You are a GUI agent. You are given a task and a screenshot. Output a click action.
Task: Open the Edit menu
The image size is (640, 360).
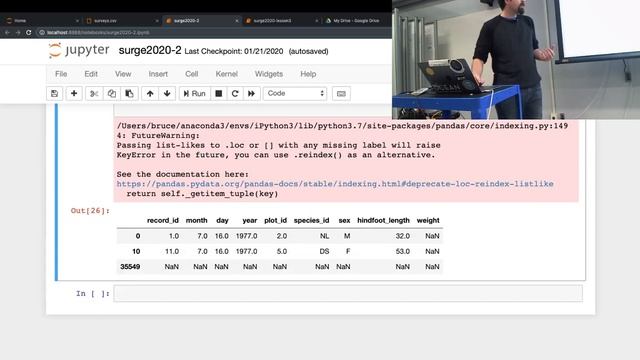[x=91, y=74]
